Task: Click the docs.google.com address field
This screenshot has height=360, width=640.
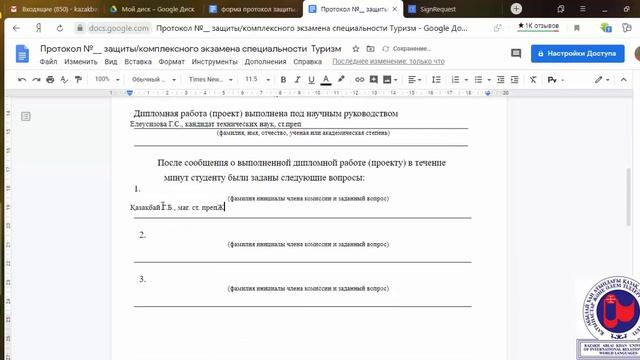Action: click(118, 28)
